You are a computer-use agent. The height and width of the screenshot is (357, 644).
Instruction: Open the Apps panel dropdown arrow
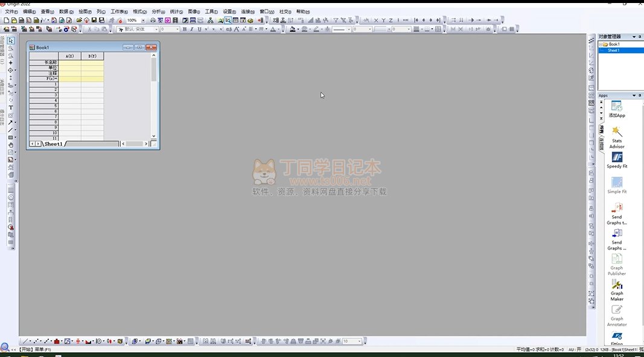pos(634,95)
